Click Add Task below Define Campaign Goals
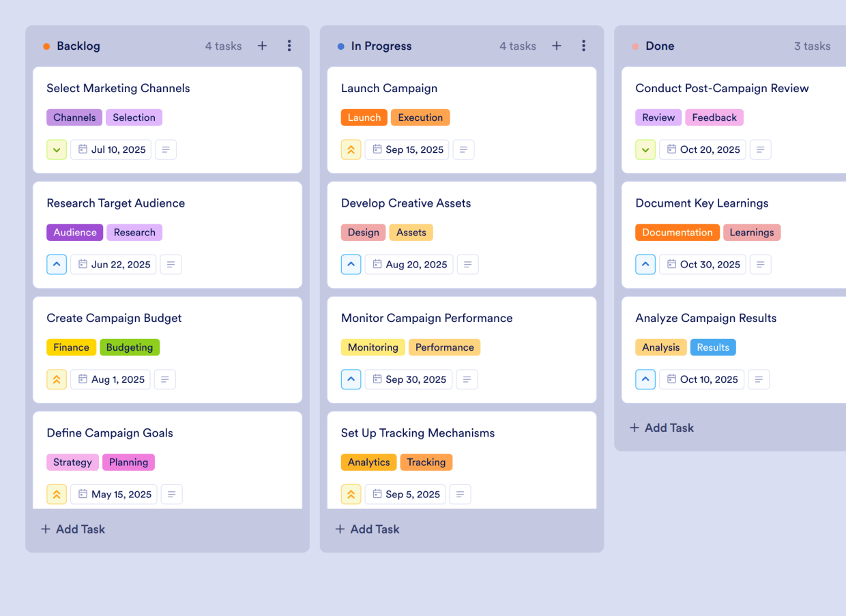The width and height of the screenshot is (846, 616). 72,529
